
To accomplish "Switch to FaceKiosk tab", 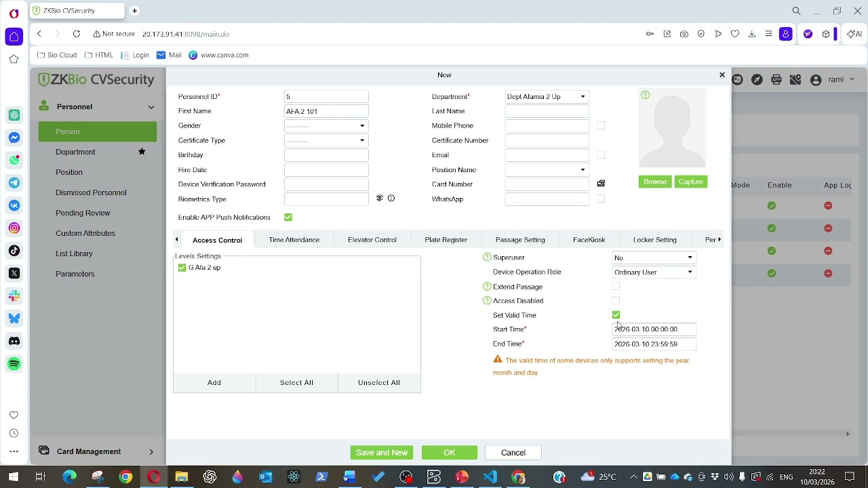I will pos(589,240).
